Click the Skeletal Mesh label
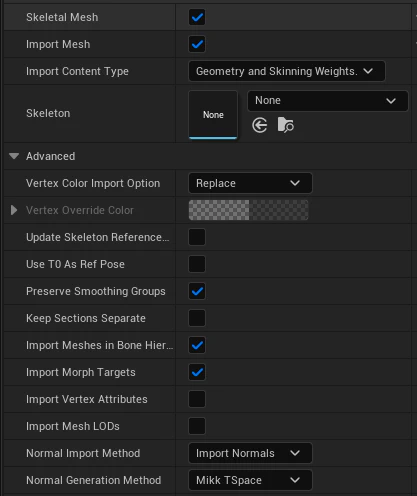 pyautogui.click(x=62, y=17)
